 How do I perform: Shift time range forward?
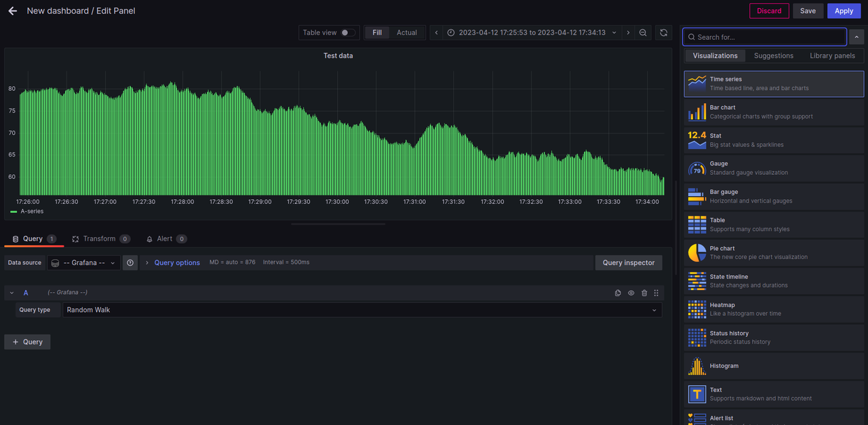(x=628, y=33)
